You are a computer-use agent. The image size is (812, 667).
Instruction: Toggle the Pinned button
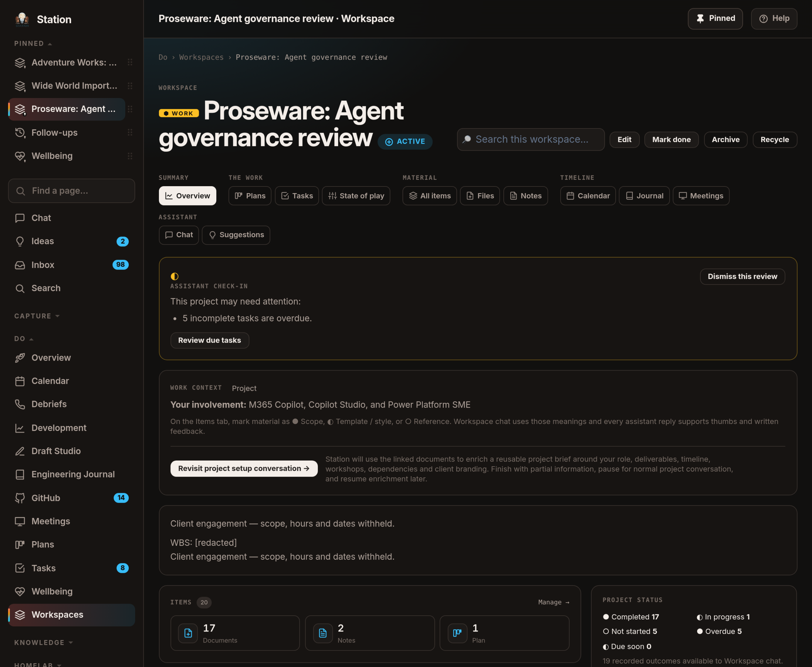715,18
